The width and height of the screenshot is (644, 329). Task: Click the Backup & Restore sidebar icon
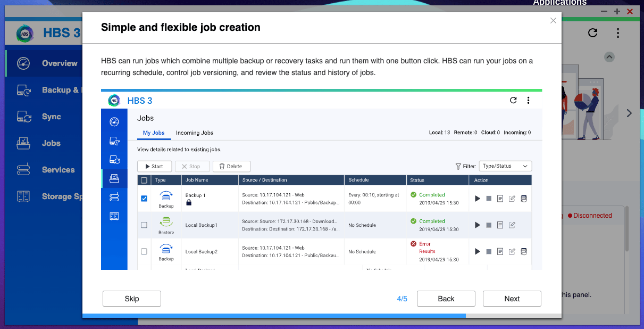click(x=23, y=90)
